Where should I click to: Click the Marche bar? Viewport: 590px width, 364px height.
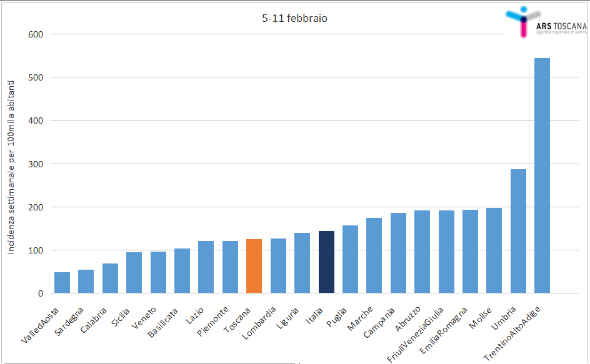[374, 256]
